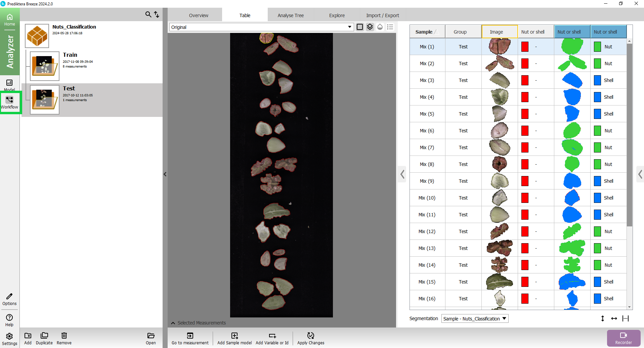The width and height of the screenshot is (644, 348).
Task: Click the Duplicate button
Action: click(44, 338)
